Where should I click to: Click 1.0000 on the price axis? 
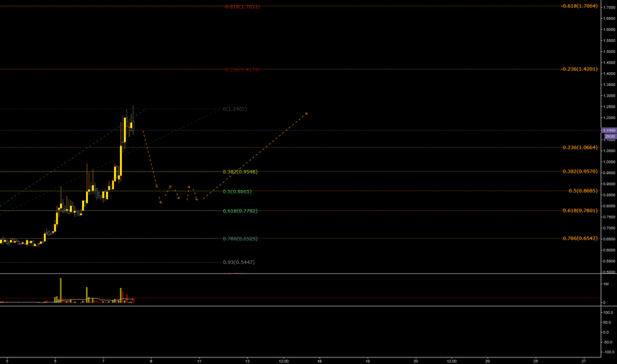610,161
